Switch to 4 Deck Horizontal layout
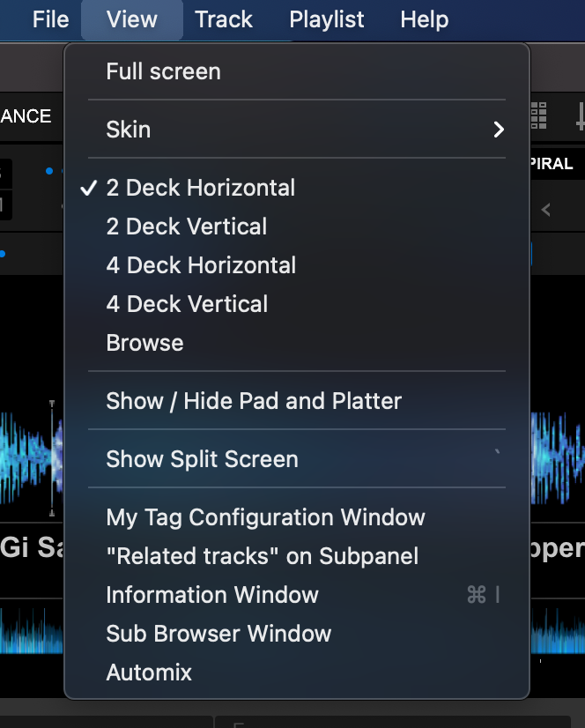Image resolution: width=585 pixels, height=728 pixels. (201, 265)
